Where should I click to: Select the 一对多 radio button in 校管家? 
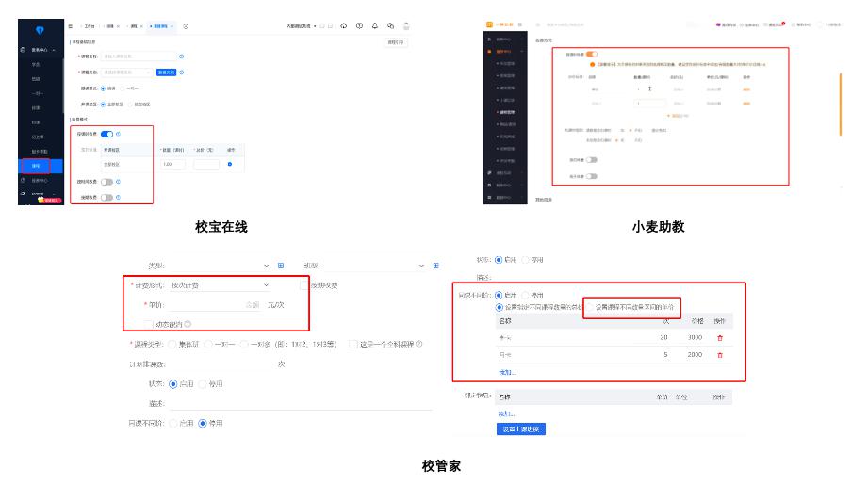pos(244,344)
